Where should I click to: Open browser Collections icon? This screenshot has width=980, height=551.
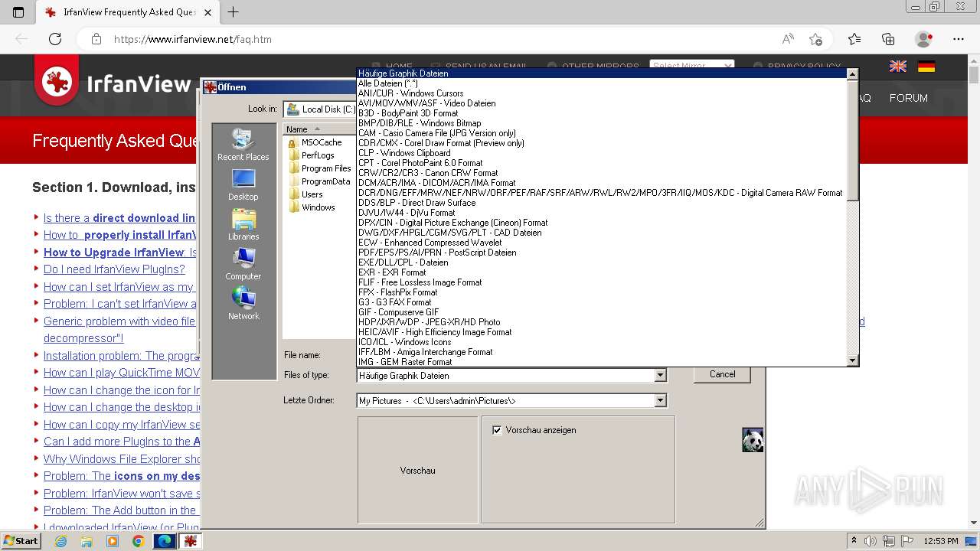click(888, 39)
